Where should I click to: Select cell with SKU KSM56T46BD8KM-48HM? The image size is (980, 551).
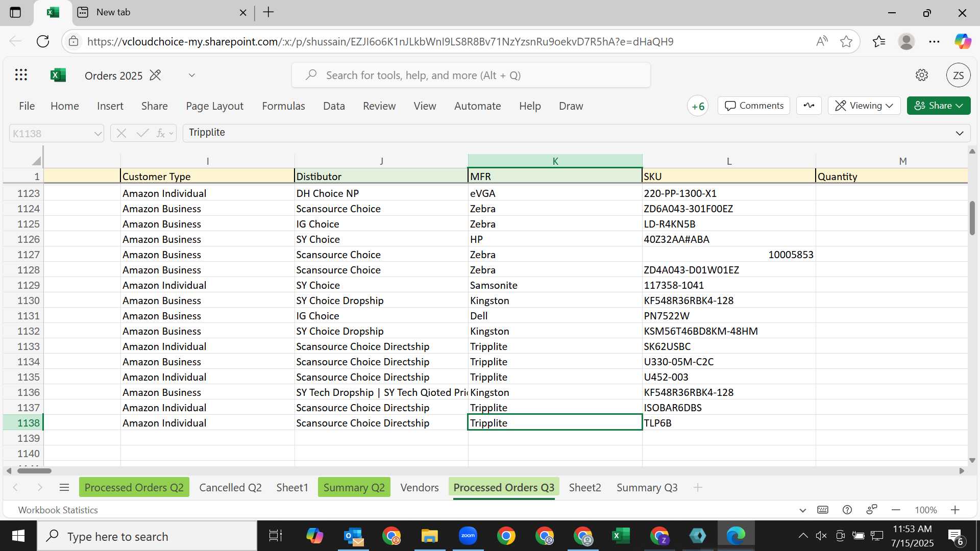pyautogui.click(x=728, y=331)
